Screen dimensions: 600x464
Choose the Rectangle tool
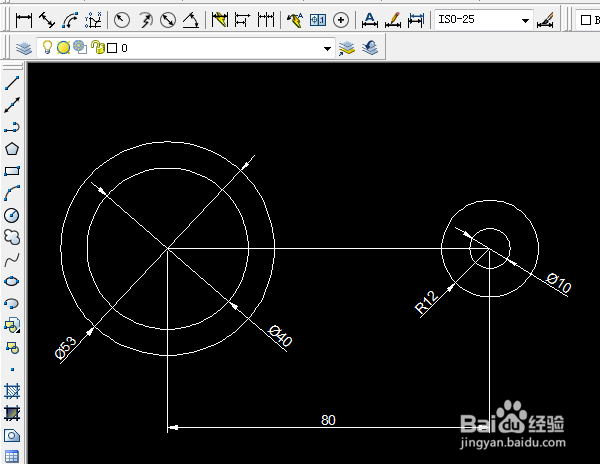pos(12,171)
